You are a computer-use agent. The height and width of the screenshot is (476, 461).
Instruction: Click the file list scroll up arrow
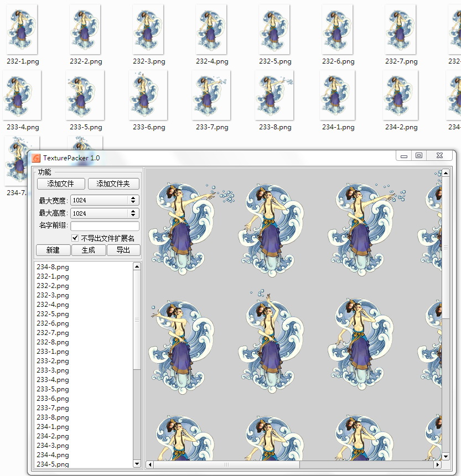pos(137,266)
